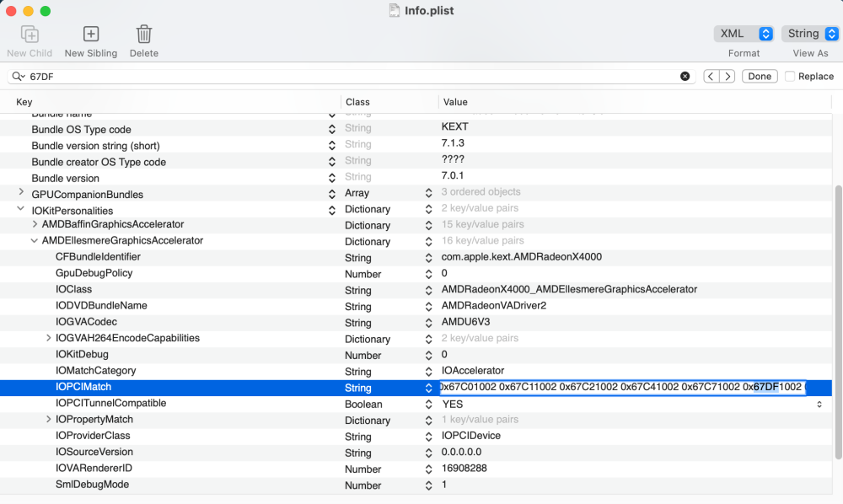Image resolution: width=843 pixels, height=504 pixels.
Task: Click value 16908288
Action: point(464,468)
